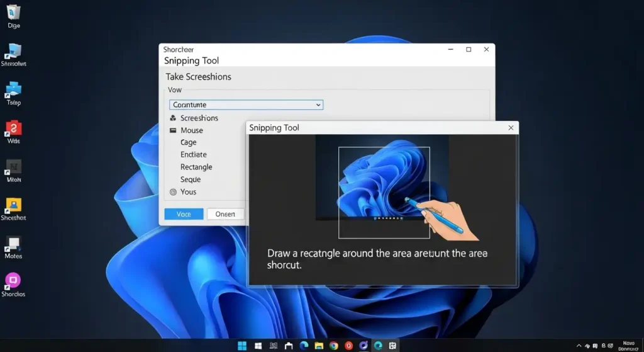Launch Google Chrome from the taskbar
This screenshot has height=352, width=644.
[x=333, y=346]
